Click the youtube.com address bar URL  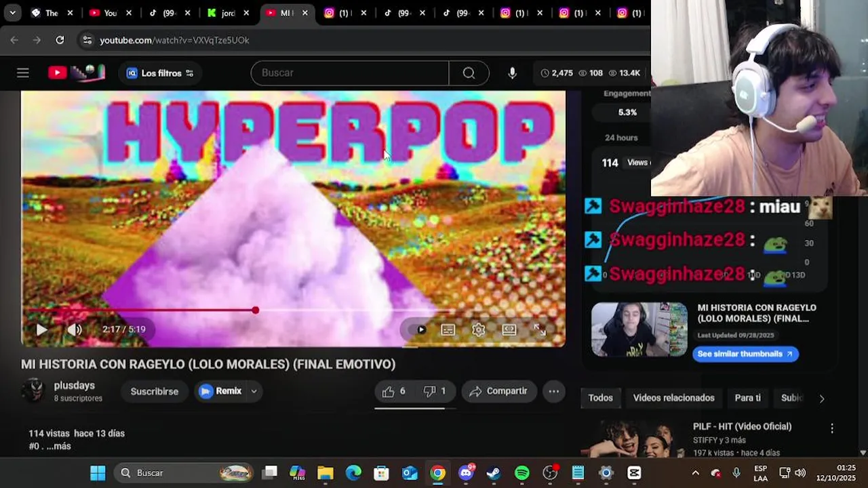point(174,40)
